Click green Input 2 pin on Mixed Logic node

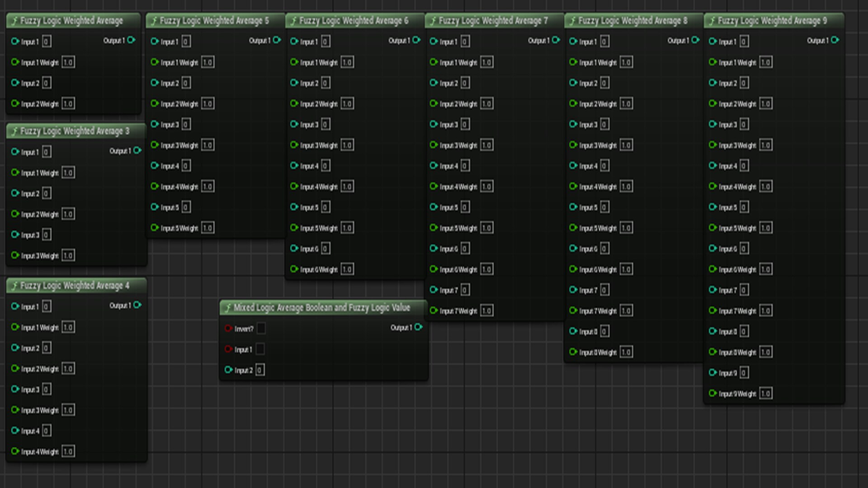click(229, 370)
